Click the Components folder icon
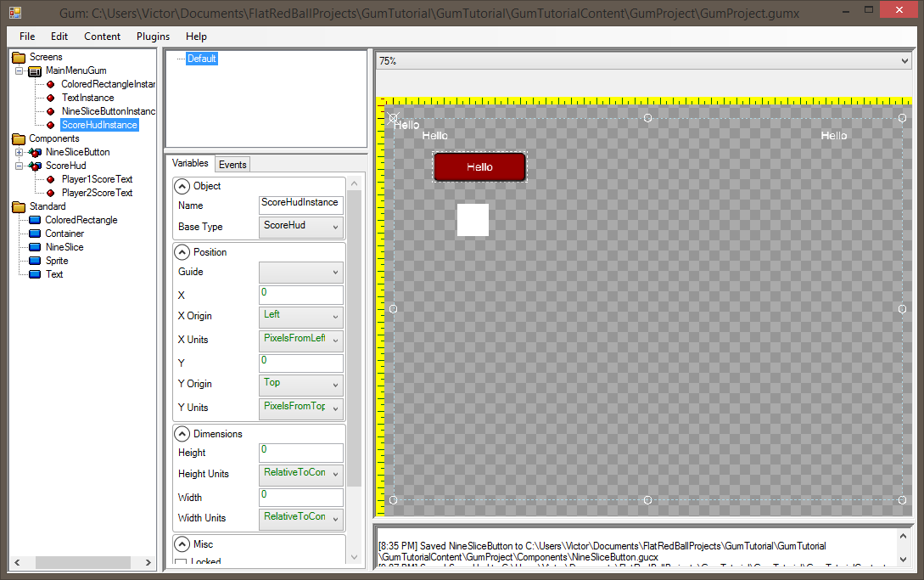 coord(19,138)
